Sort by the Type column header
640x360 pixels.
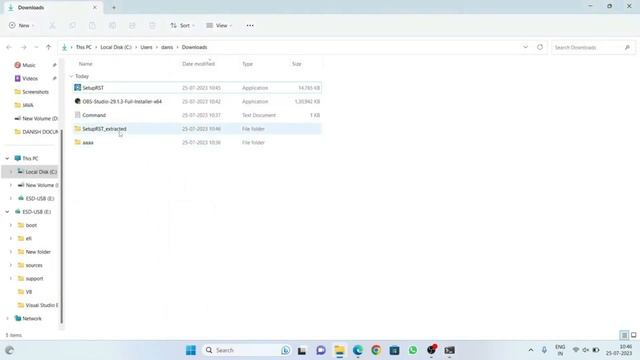click(x=247, y=64)
